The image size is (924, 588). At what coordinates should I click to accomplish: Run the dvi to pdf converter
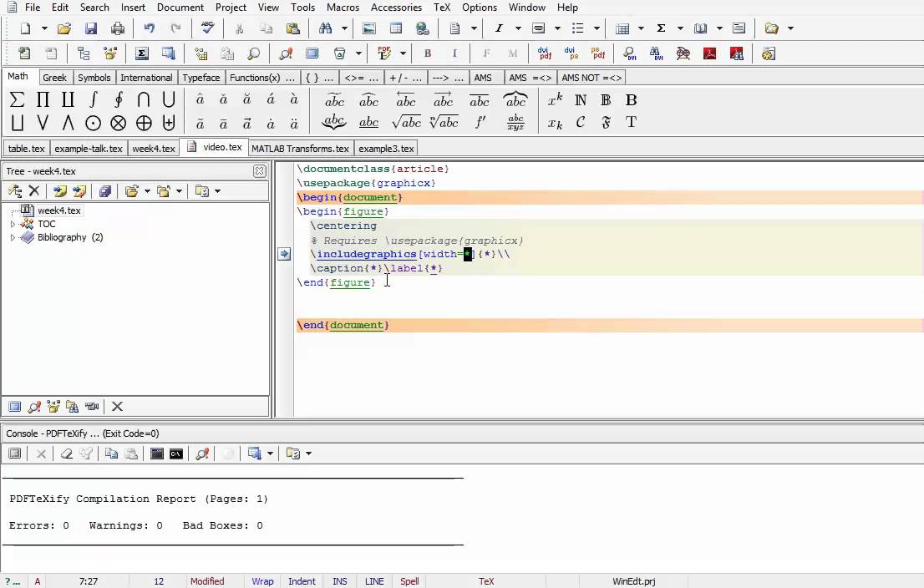pyautogui.click(x=545, y=53)
